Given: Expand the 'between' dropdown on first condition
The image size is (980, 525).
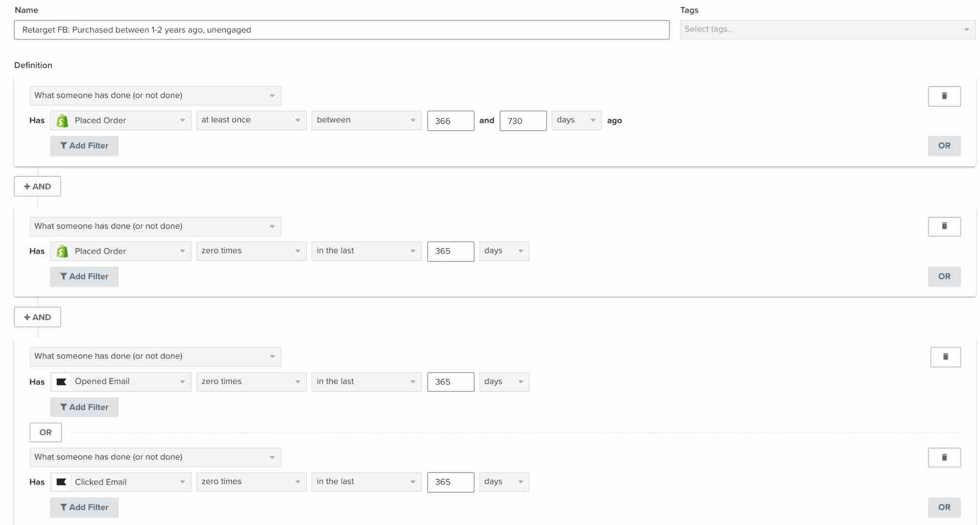Looking at the screenshot, I should 365,119.
